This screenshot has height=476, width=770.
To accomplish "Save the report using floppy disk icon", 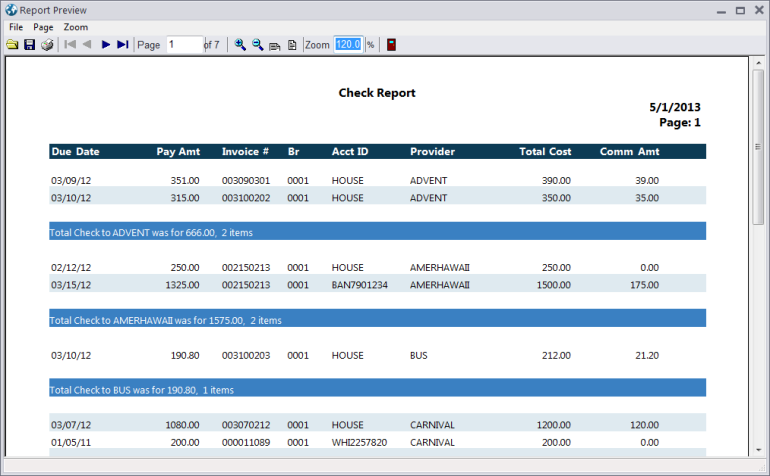I will point(29,45).
